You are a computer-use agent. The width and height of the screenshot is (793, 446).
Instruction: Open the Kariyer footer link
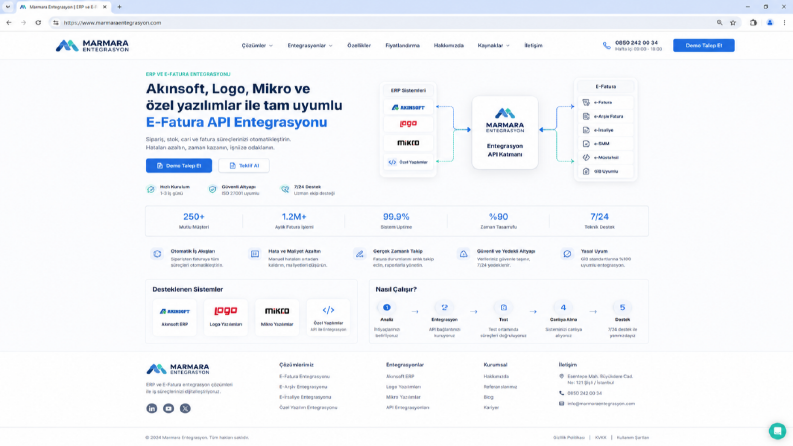click(491, 408)
